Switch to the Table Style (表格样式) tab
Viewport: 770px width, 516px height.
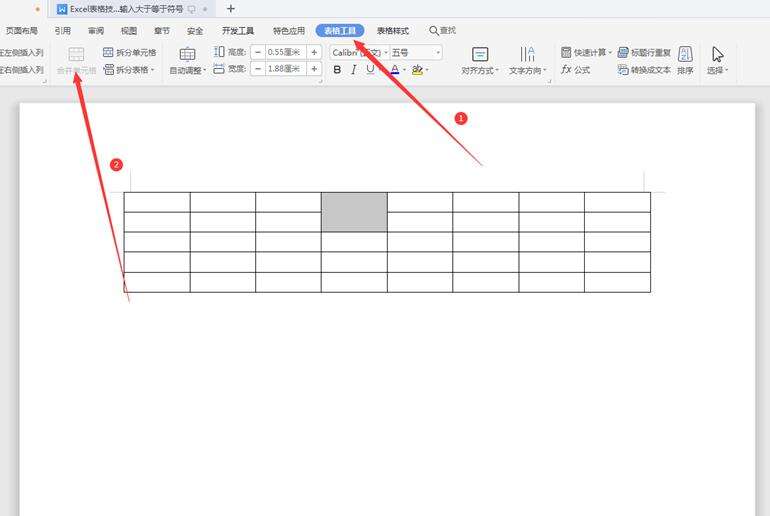tap(393, 30)
